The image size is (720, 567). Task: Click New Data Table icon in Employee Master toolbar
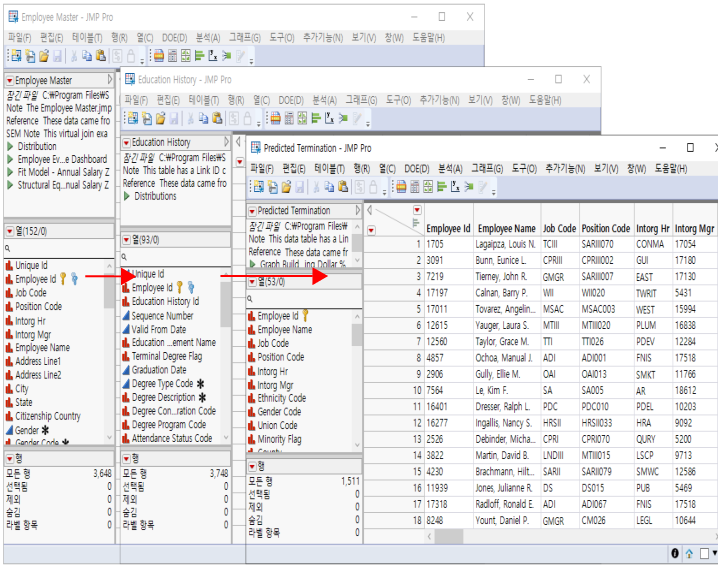point(16,56)
